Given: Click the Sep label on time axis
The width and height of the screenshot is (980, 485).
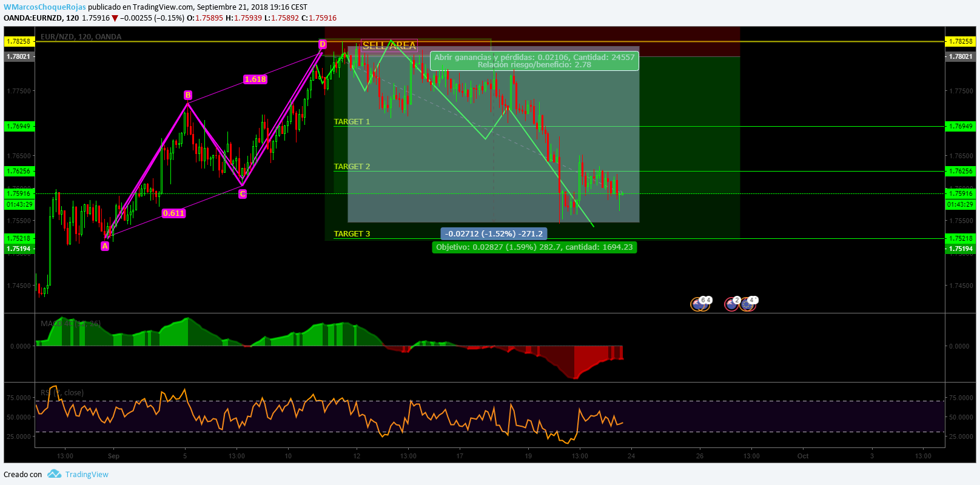Looking at the screenshot, I should 113,456.
